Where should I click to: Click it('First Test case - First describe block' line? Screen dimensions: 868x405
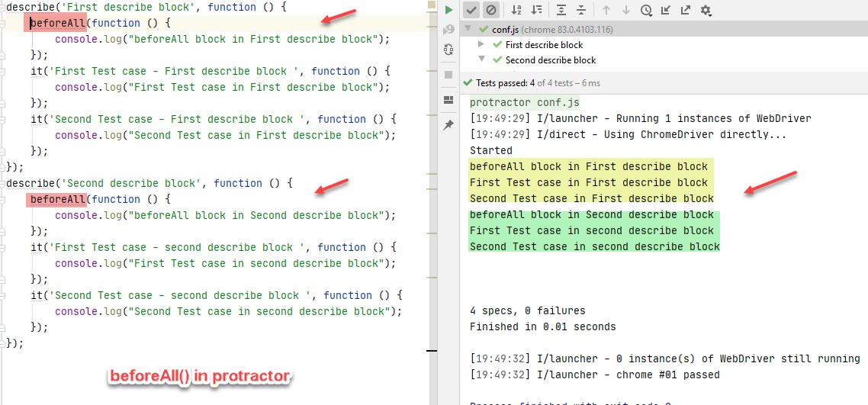tap(211, 72)
